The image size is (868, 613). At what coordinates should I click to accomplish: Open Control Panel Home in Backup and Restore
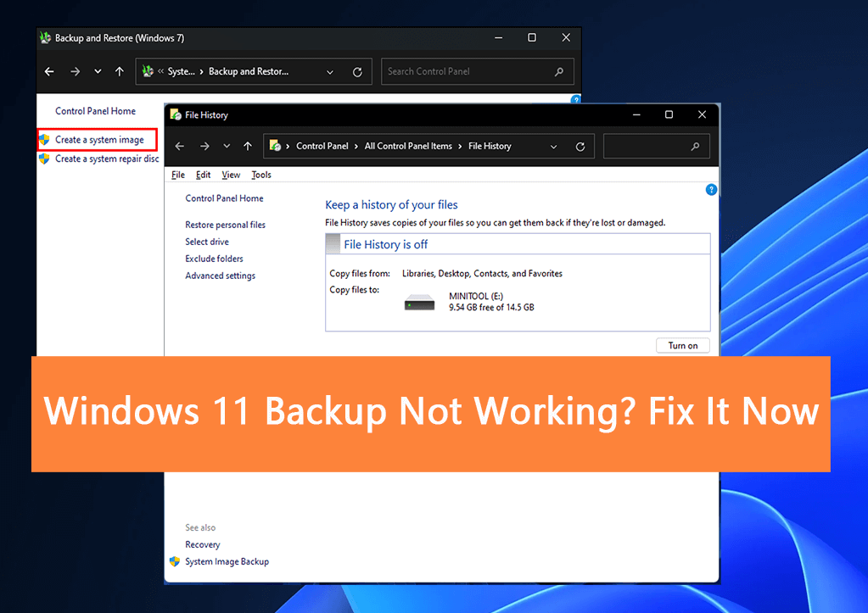(x=95, y=111)
